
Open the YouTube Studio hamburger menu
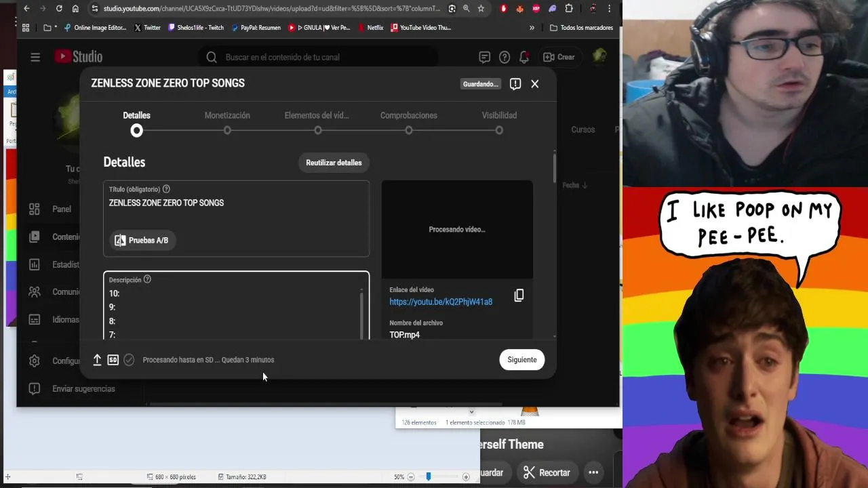click(x=35, y=57)
